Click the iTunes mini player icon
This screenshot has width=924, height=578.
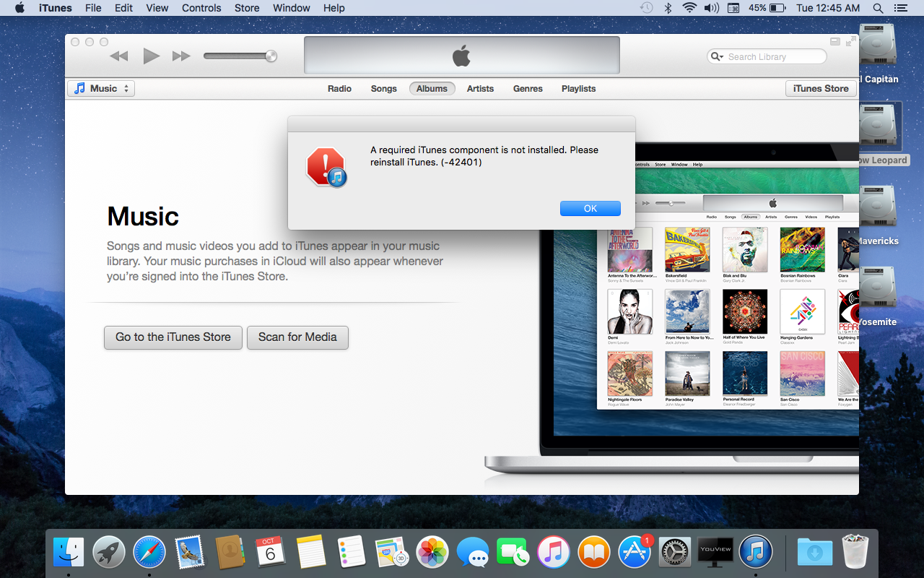pos(835,42)
